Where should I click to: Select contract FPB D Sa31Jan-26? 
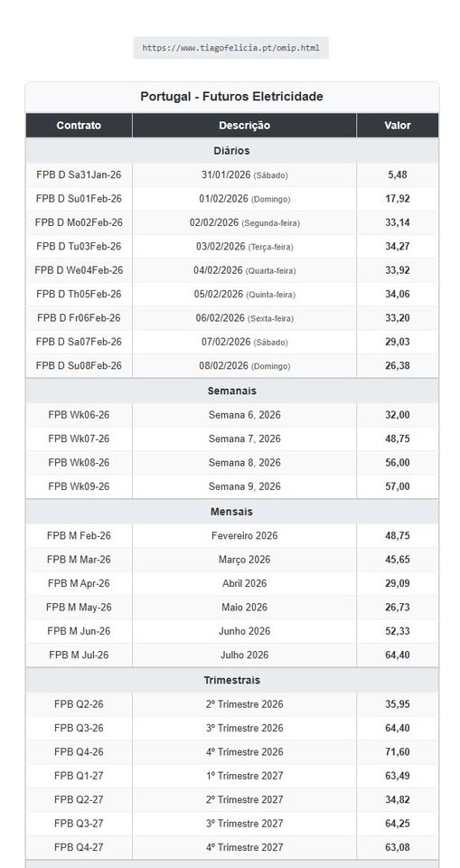[79, 175]
